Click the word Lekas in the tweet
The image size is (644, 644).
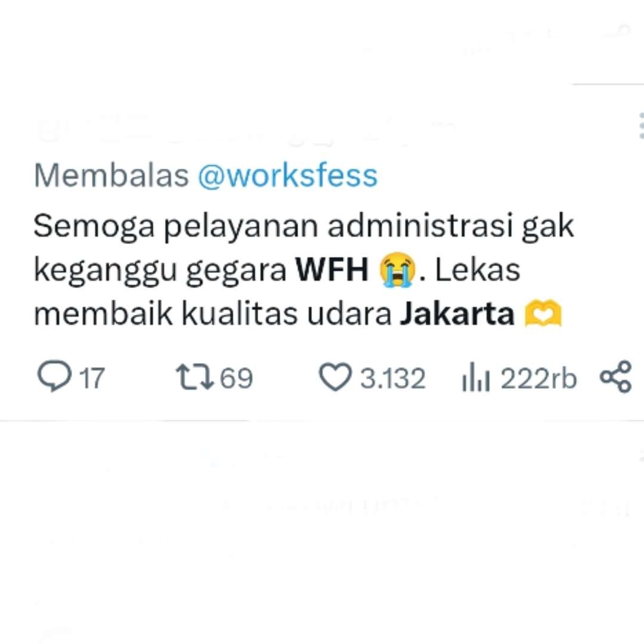[x=477, y=270]
